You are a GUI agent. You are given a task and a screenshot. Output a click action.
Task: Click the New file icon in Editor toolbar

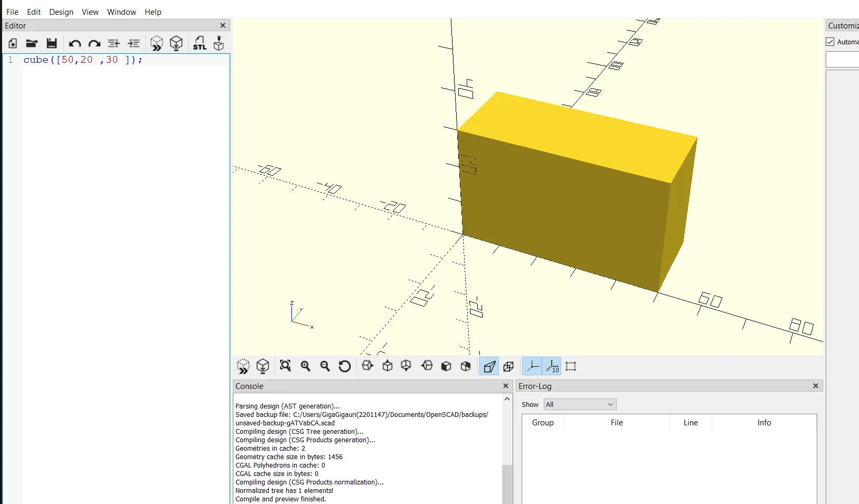pos(13,44)
